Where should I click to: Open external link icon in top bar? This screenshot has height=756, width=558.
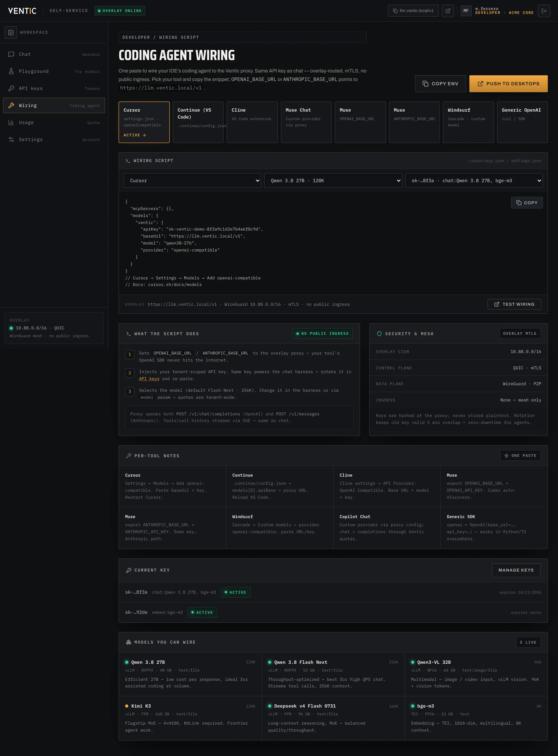[x=448, y=11]
